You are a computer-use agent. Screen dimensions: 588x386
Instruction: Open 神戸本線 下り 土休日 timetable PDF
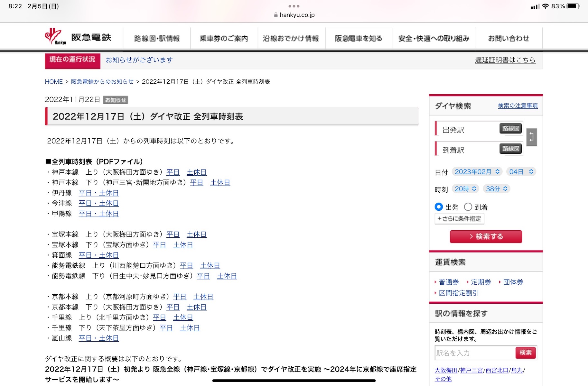[x=220, y=183]
